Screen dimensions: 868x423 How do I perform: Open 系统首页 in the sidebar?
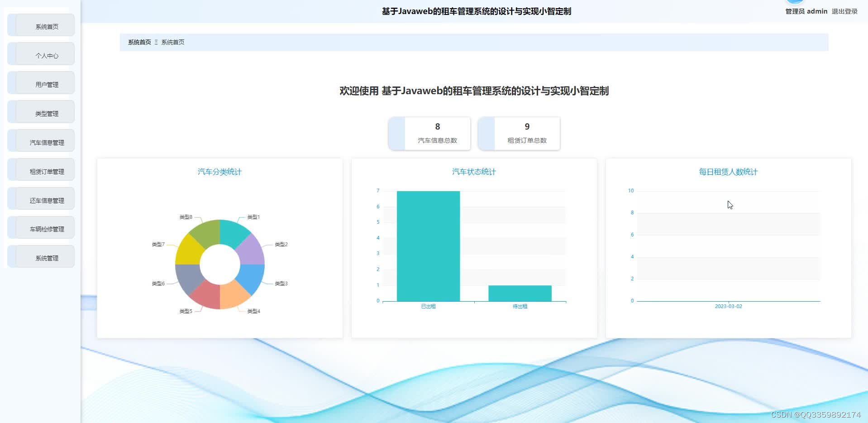coord(41,25)
